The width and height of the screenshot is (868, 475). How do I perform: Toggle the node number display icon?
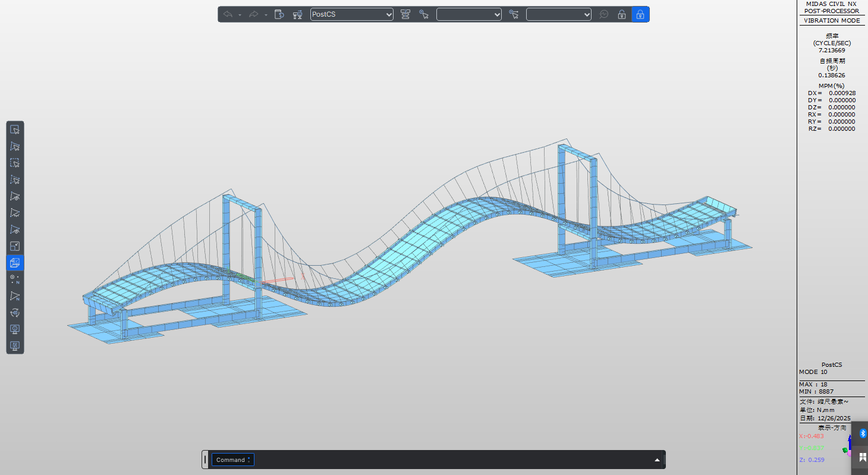(x=15, y=279)
